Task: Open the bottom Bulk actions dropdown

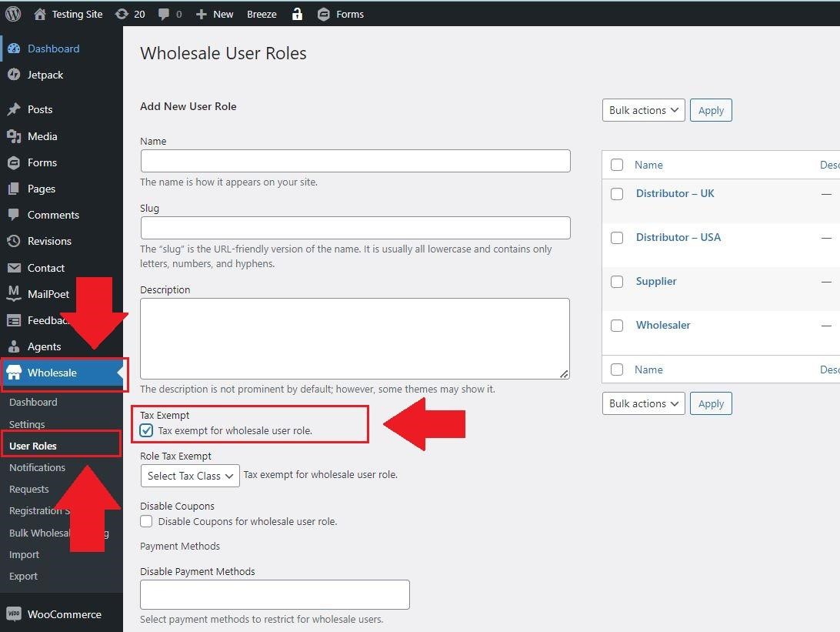Action: pos(643,403)
